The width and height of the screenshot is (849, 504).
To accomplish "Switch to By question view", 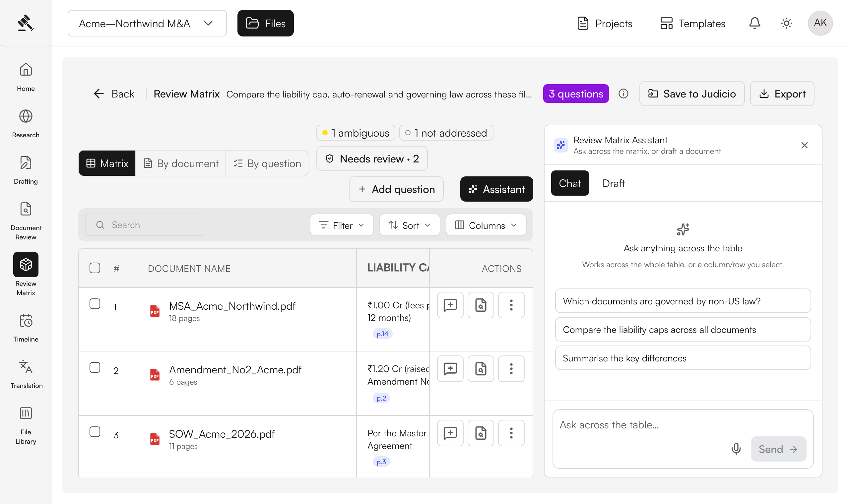I will point(267,163).
